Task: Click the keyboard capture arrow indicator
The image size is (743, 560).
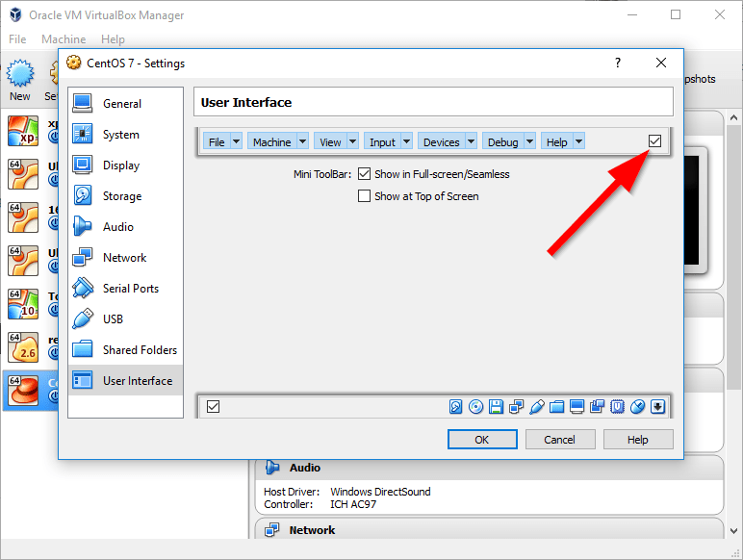Action: 657,406
